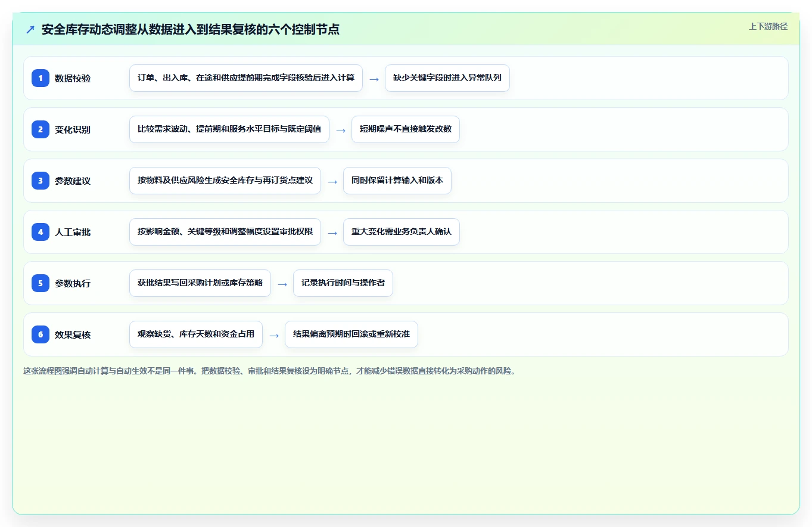Select the 效果复核 step label
The image size is (812, 527).
pos(73,334)
